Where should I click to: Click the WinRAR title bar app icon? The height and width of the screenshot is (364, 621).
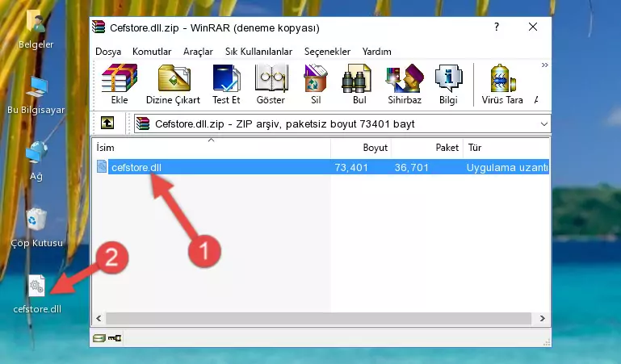click(99, 27)
